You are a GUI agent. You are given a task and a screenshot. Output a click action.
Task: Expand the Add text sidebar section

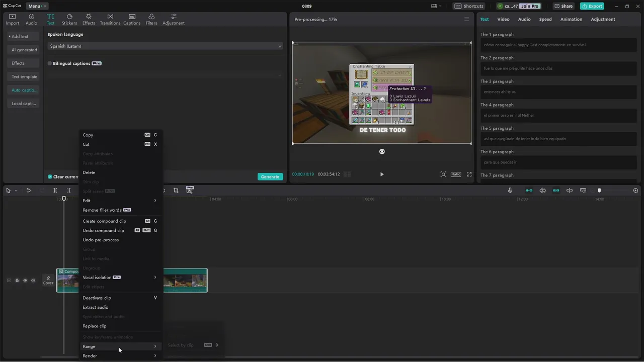(23, 36)
